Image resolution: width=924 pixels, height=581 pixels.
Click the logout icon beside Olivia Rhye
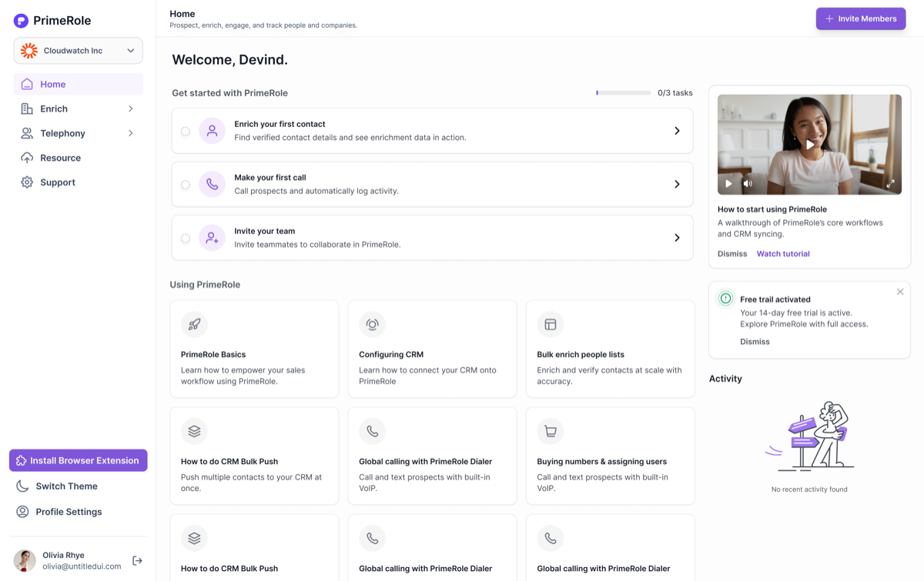point(137,561)
